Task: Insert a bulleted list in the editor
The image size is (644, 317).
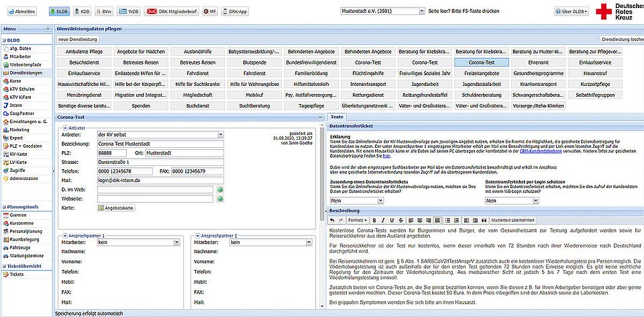Action: coord(446,220)
